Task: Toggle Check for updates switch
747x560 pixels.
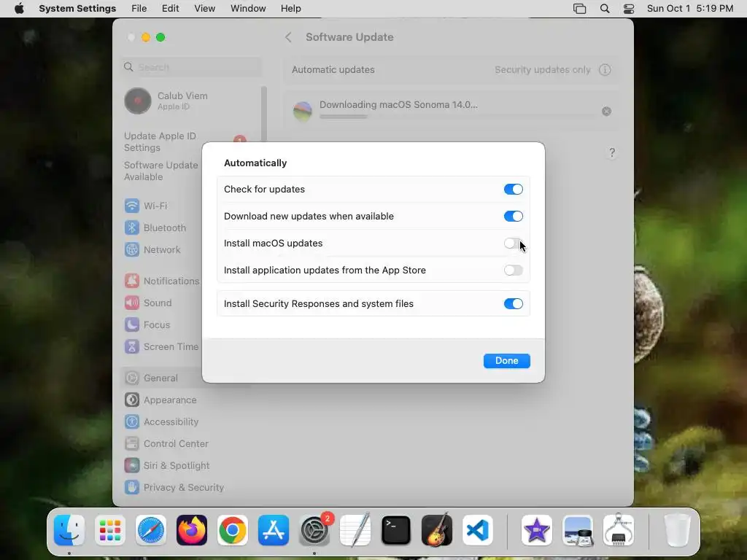Action: click(x=513, y=189)
